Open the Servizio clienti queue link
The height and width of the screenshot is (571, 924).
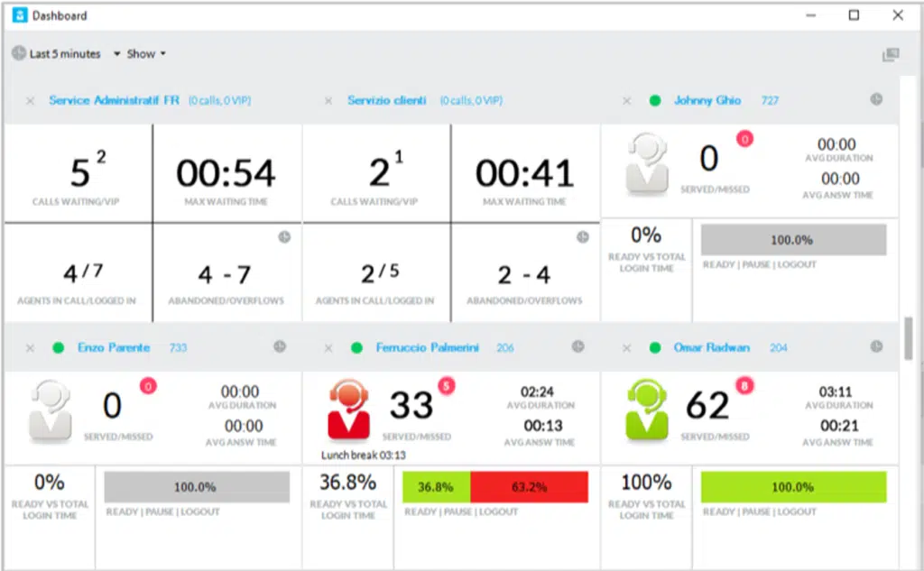[386, 100]
